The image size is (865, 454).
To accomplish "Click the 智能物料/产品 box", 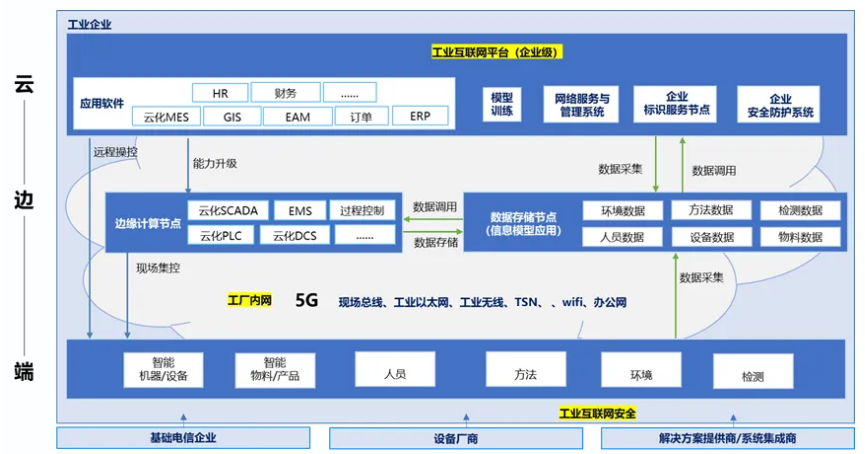I will (x=275, y=369).
